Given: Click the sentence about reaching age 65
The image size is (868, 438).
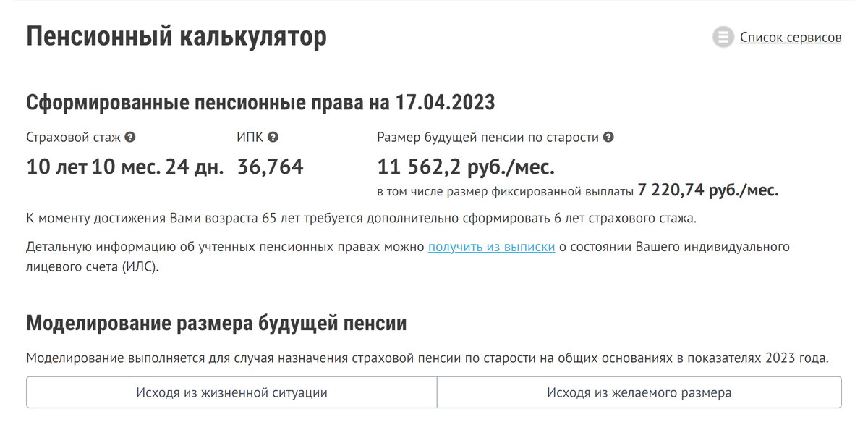Looking at the screenshot, I should pyautogui.click(x=362, y=217).
